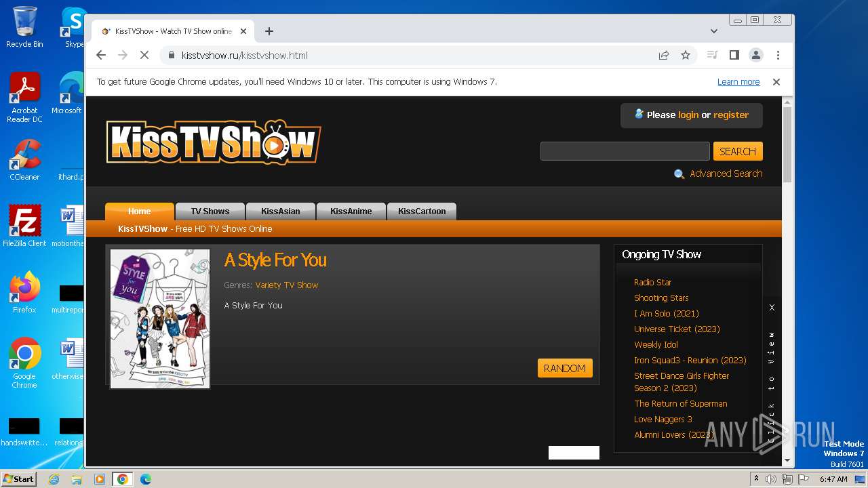Viewport: 868px width, 488px height.
Task: Click the page vertical scrollbar thumb
Action: (x=787, y=144)
